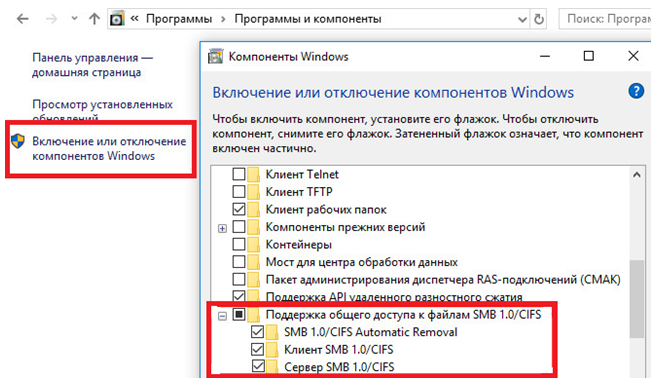Go back with the left arrow
Screen dimensions: 657x385
[x=23, y=19]
